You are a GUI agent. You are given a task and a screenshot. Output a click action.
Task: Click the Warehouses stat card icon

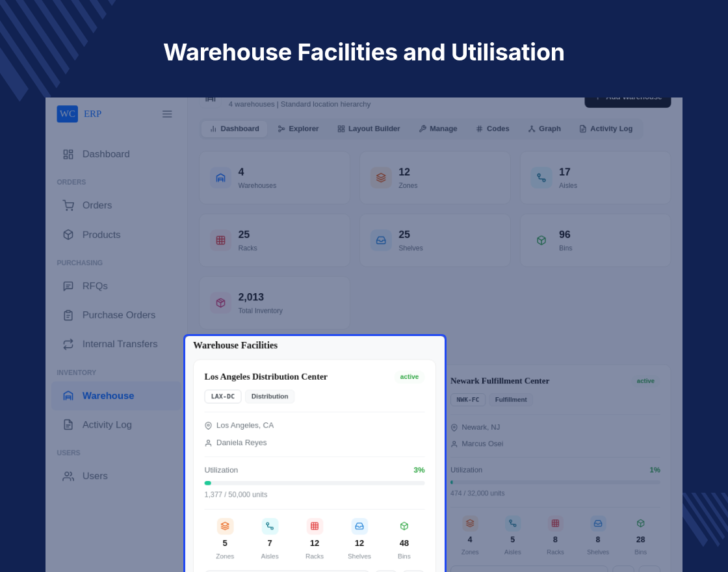(x=220, y=178)
